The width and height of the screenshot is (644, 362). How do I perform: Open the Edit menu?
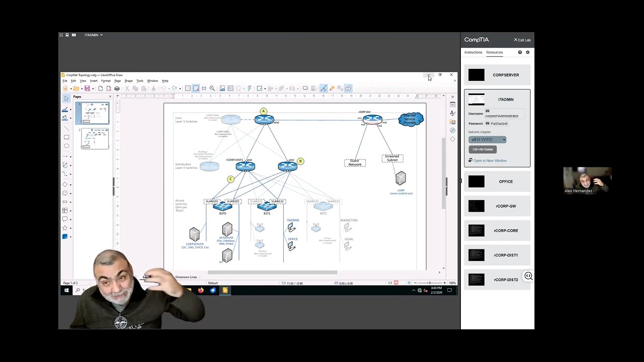(x=73, y=80)
